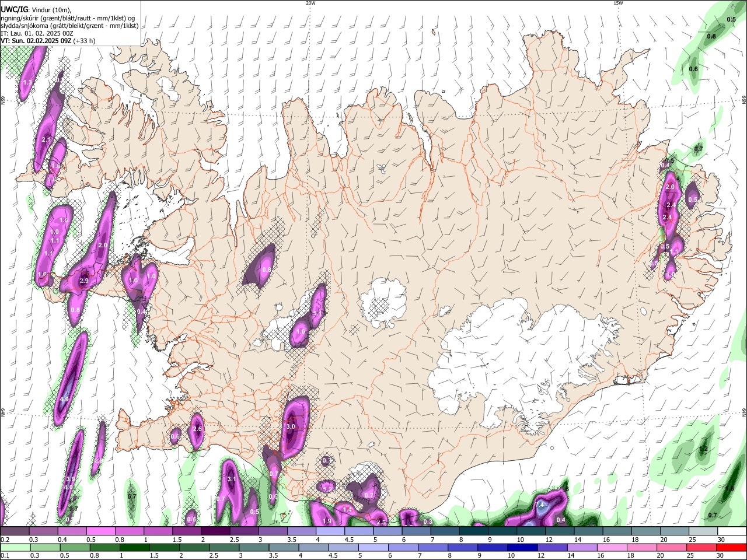Pick the swatch between 25 and 30, lower legend
Screen dimensions: 747x560
pyautogui.click(x=700, y=548)
